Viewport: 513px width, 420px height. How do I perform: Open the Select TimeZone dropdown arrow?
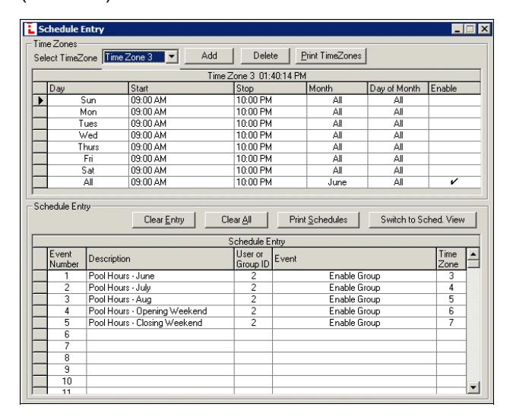(172, 57)
